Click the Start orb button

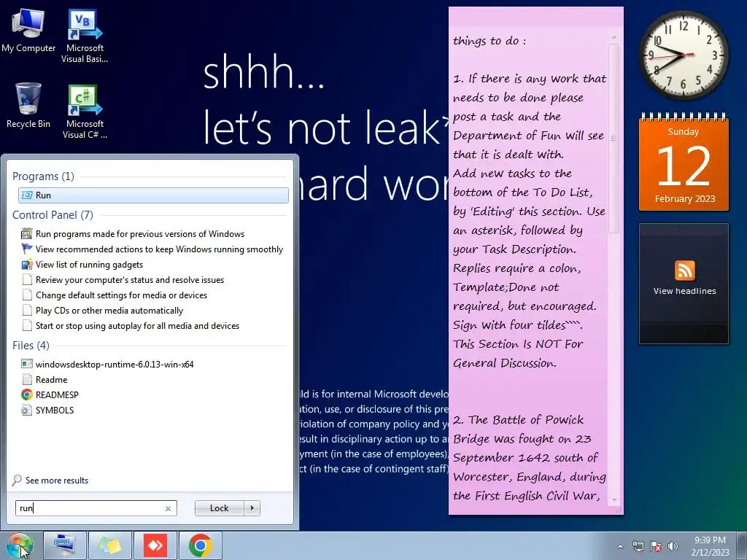click(20, 545)
